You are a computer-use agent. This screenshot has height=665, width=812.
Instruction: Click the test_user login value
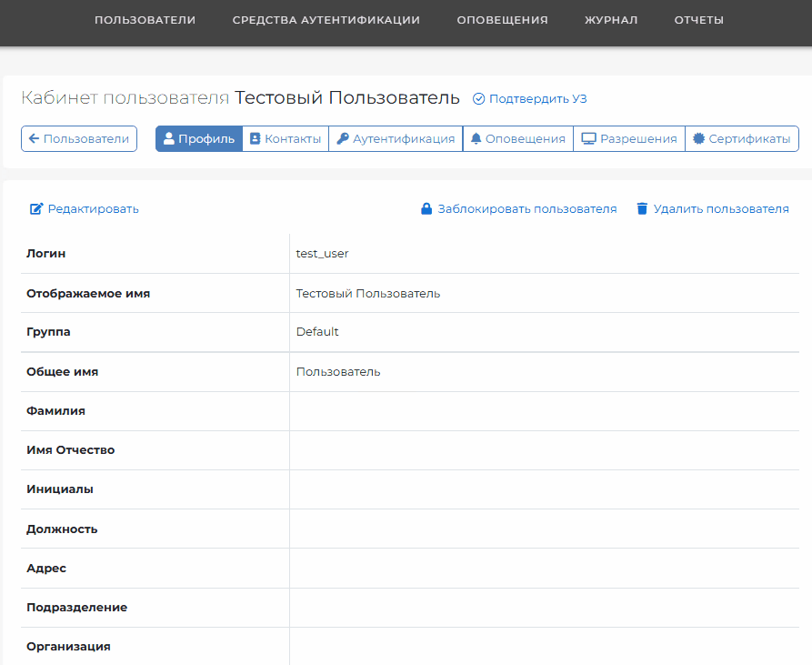(x=322, y=254)
